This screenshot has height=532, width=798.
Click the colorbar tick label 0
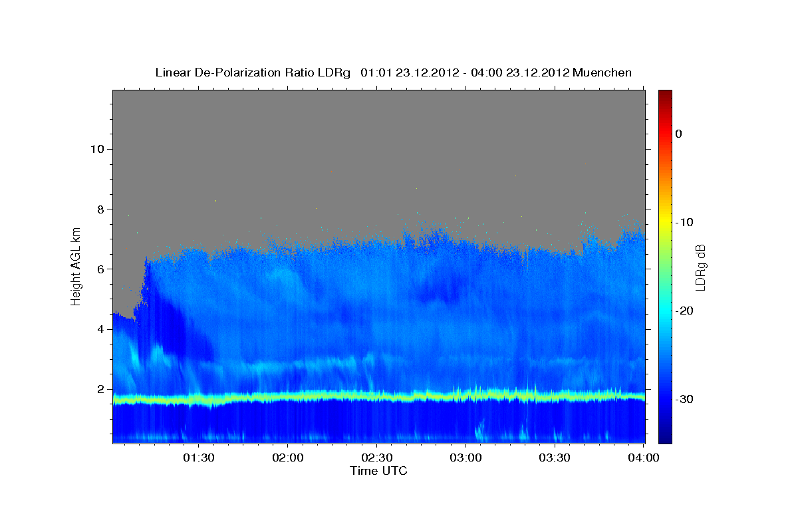tap(679, 134)
